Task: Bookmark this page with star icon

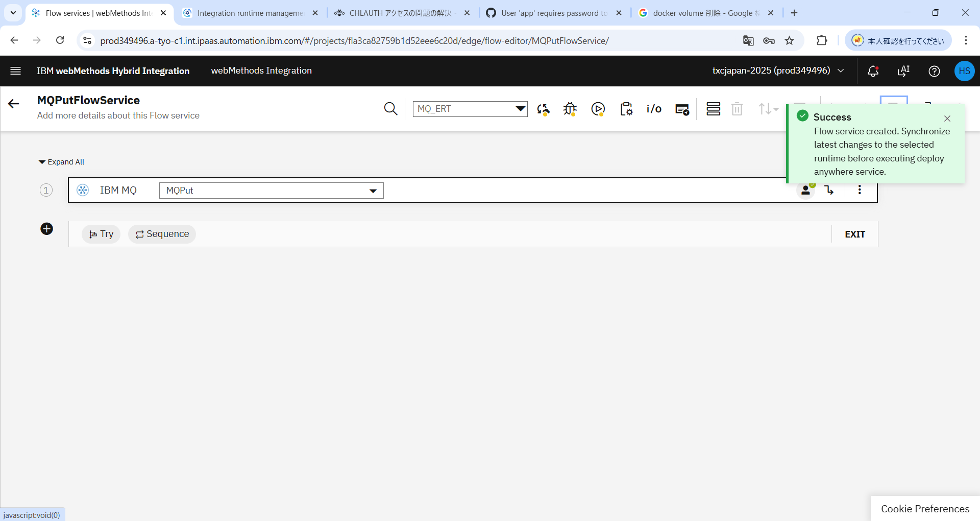Action: coord(790,41)
